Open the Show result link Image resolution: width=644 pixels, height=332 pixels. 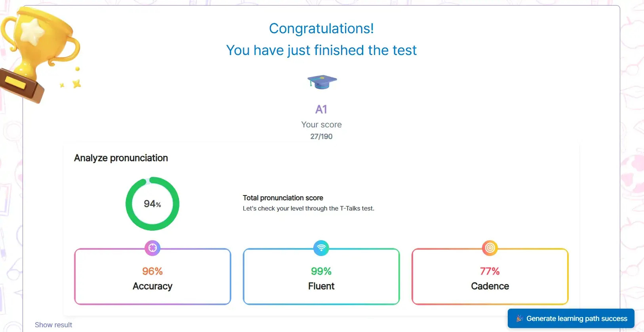[x=53, y=325]
